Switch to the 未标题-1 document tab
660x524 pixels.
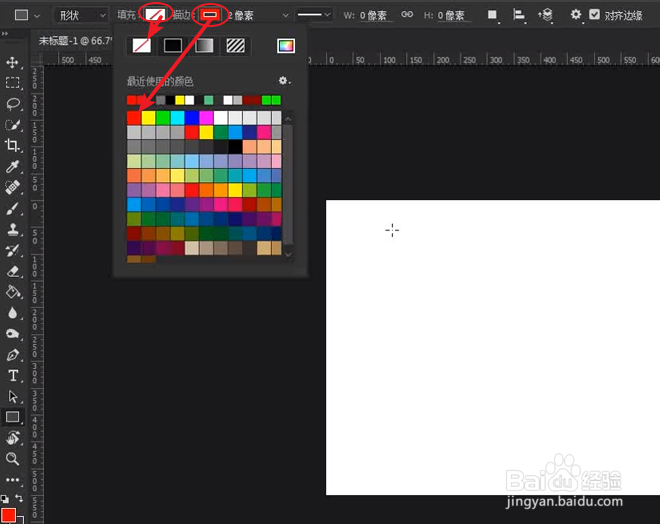coord(75,41)
